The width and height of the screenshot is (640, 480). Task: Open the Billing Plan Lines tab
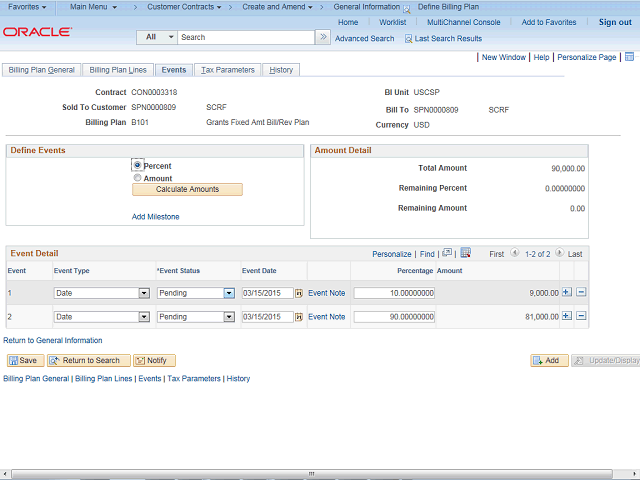[118, 70]
